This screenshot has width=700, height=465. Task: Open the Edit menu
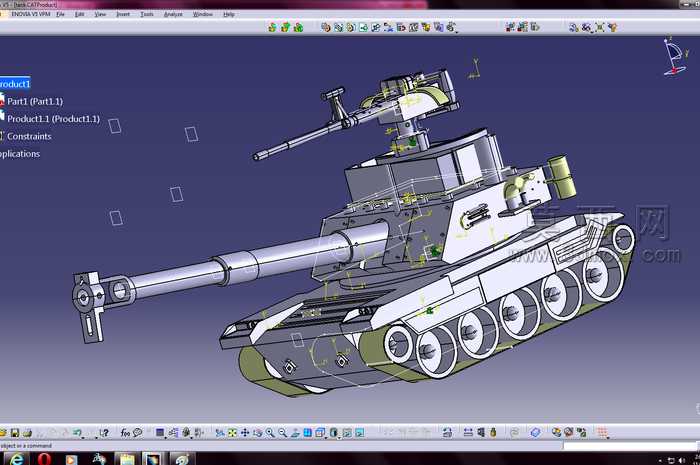(x=79, y=14)
